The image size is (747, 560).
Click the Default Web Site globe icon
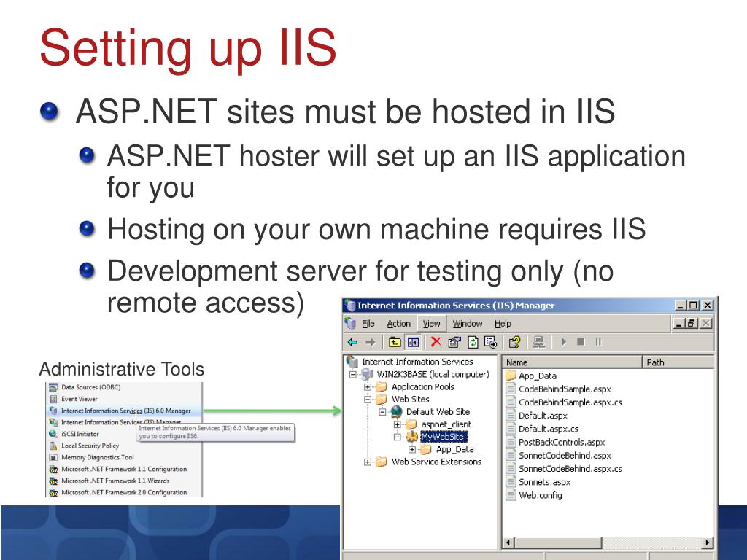396,411
